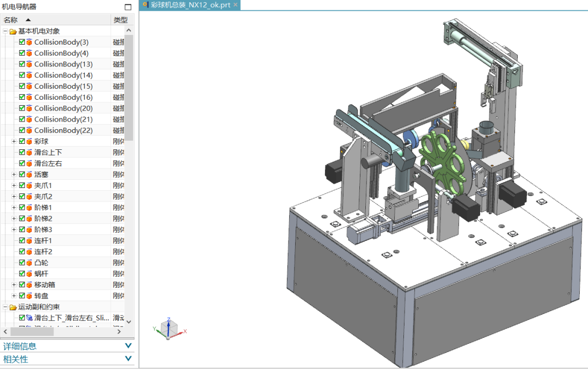Click the rigid body icon beside 凸轮
The width and height of the screenshot is (588, 370).
[29, 263]
